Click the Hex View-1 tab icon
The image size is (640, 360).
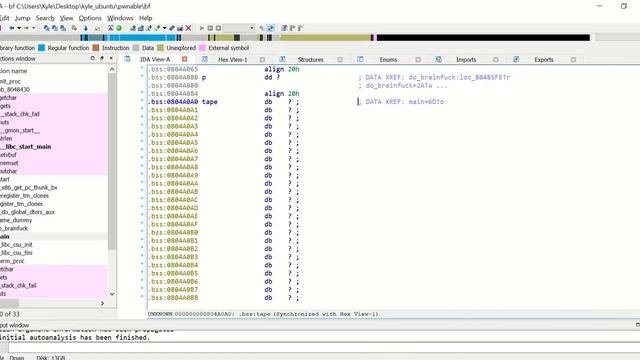205,59
